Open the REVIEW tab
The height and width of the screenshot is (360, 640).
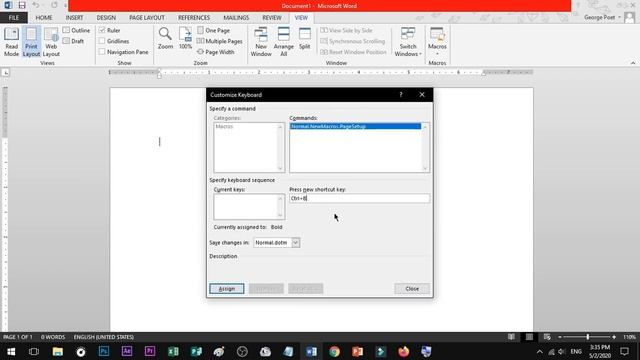pyautogui.click(x=272, y=18)
